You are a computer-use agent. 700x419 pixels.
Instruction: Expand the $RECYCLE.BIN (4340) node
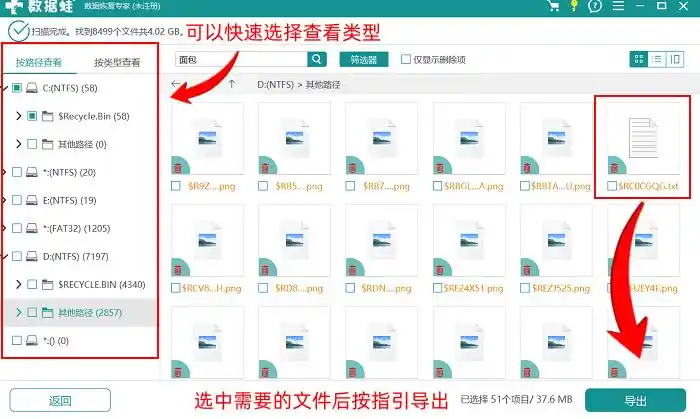point(18,284)
